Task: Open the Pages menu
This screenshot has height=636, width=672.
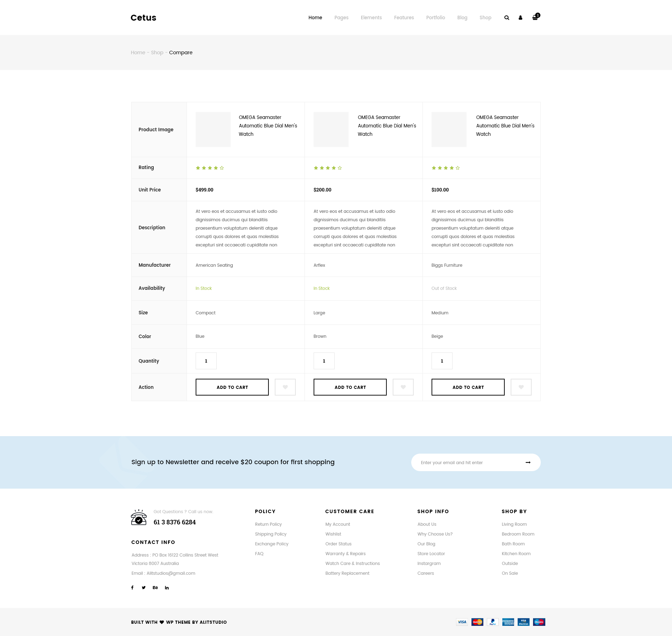Action: [341, 18]
